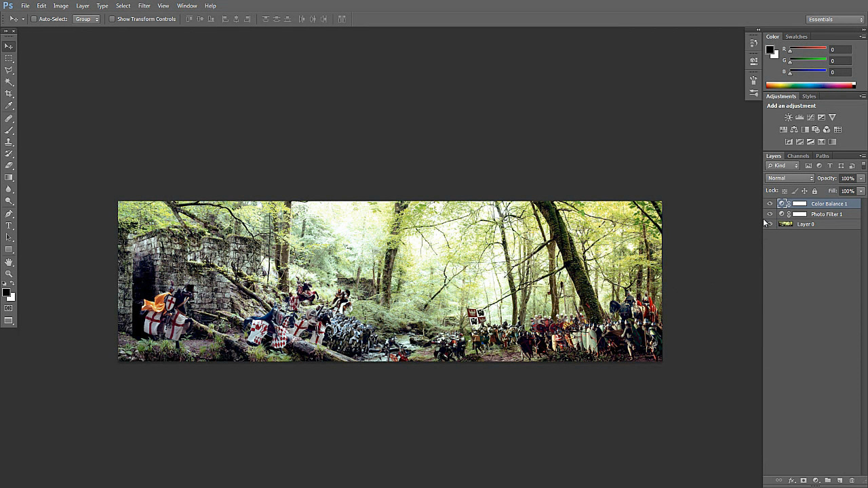This screenshot has width=868, height=488.
Task: Enable the Auto-Select checkbox
Action: click(34, 19)
